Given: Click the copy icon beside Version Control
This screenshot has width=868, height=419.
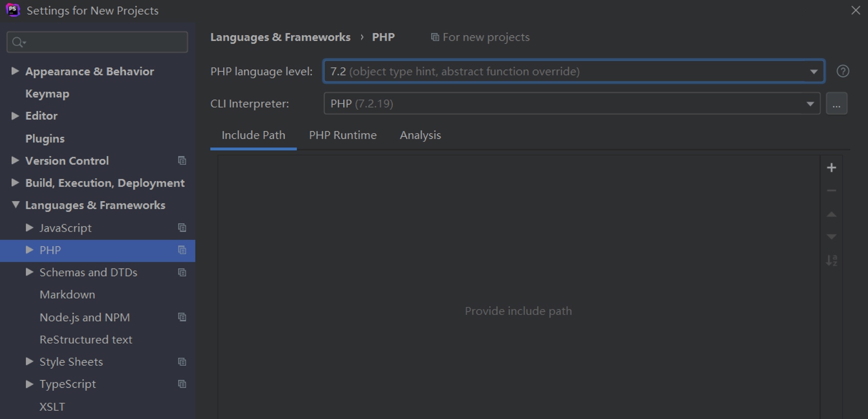Looking at the screenshot, I should [x=182, y=160].
